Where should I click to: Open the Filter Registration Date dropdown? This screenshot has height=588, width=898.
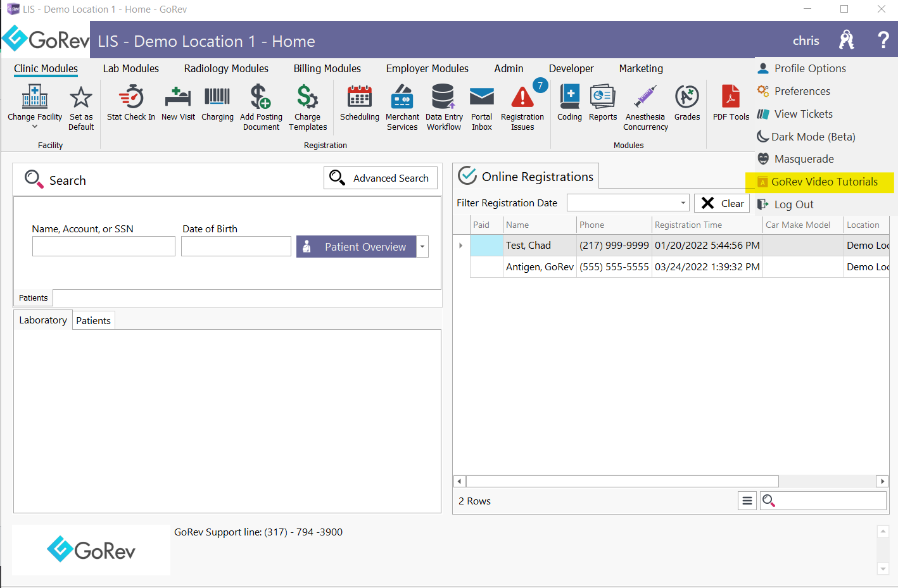683,203
